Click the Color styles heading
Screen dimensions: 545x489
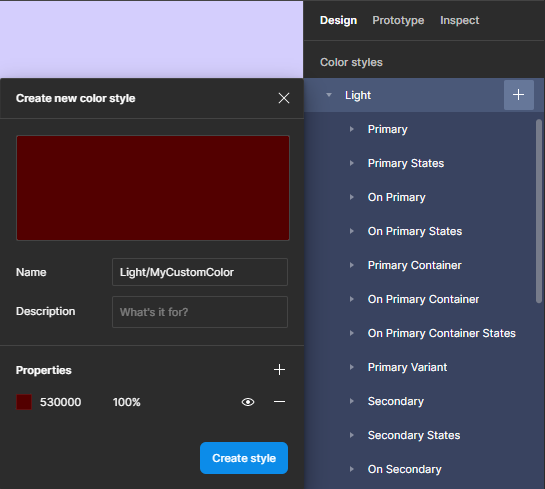[351, 62]
